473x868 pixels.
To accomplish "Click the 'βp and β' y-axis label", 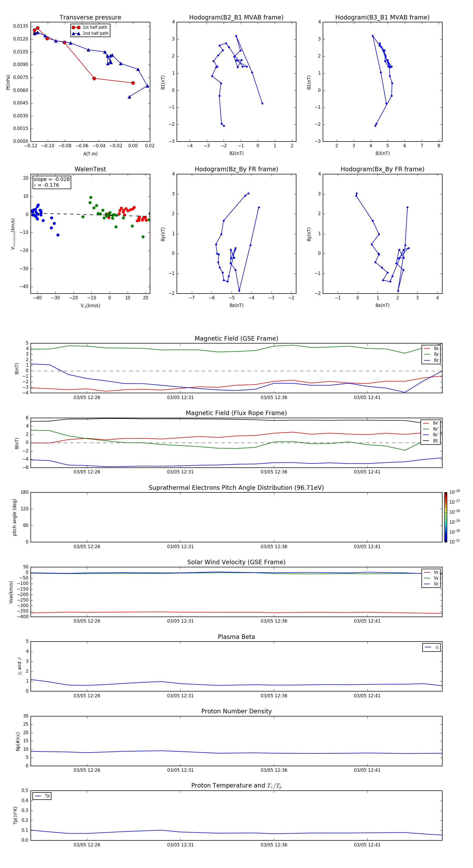I will (x=19, y=666).
